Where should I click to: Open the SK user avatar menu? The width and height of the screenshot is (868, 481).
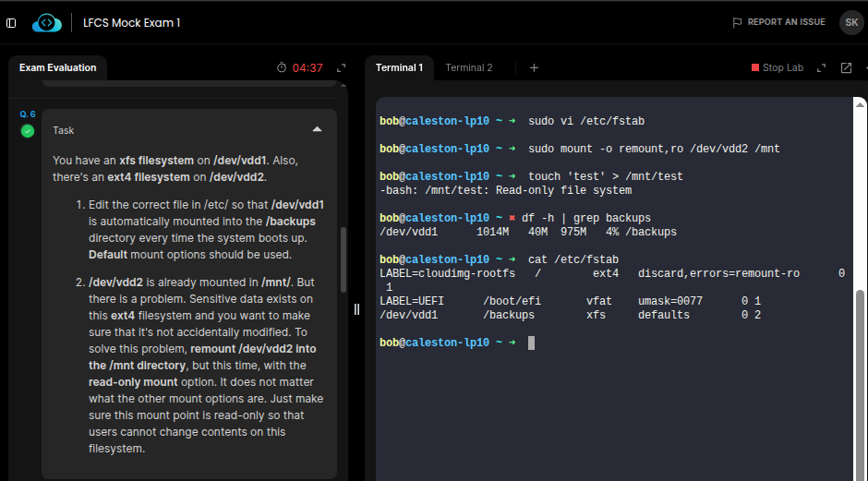pos(850,22)
